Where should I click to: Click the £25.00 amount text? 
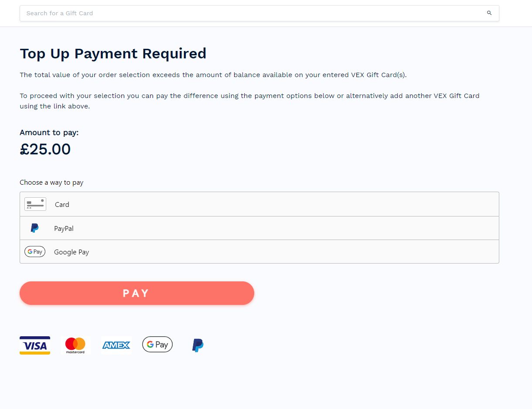point(45,149)
